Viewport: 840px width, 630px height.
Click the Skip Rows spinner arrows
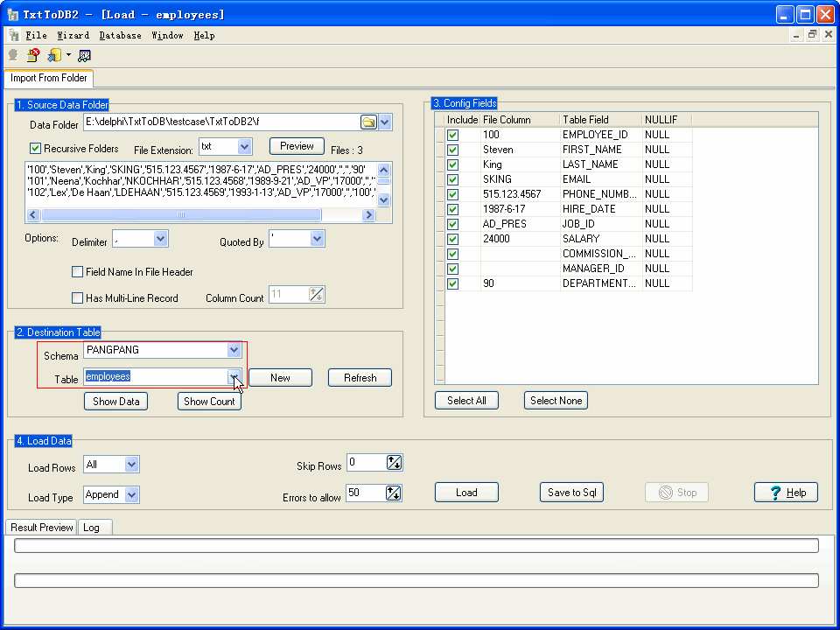click(x=395, y=462)
